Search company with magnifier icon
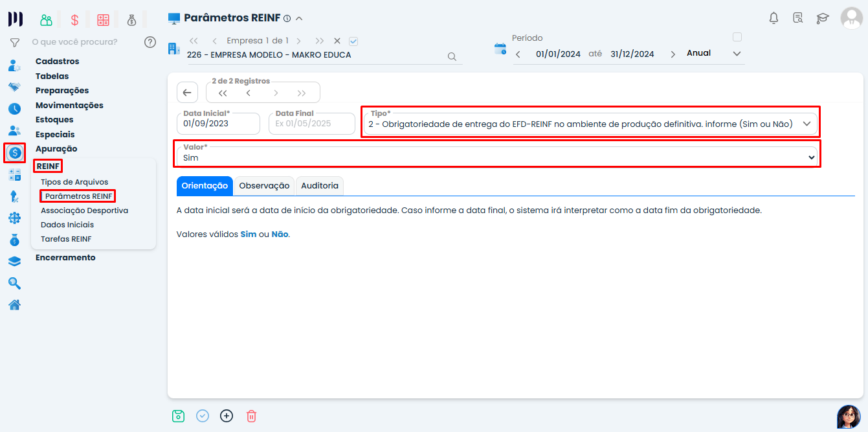The height and width of the screenshot is (432, 868). click(x=452, y=56)
